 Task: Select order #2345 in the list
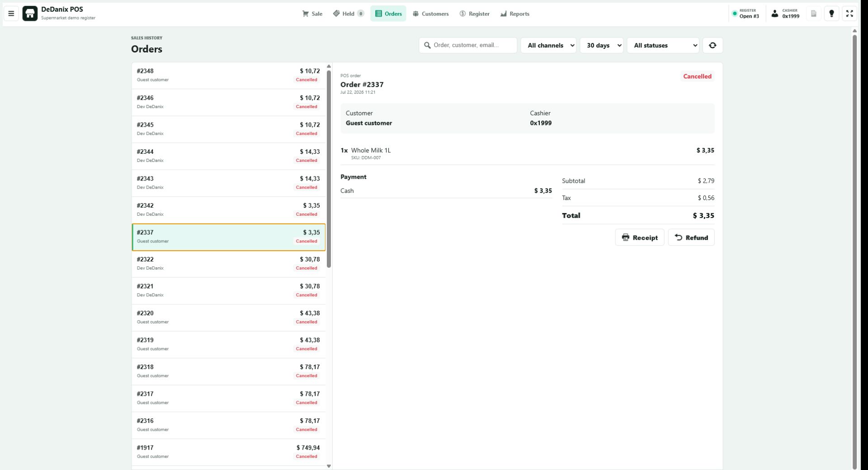(x=228, y=129)
